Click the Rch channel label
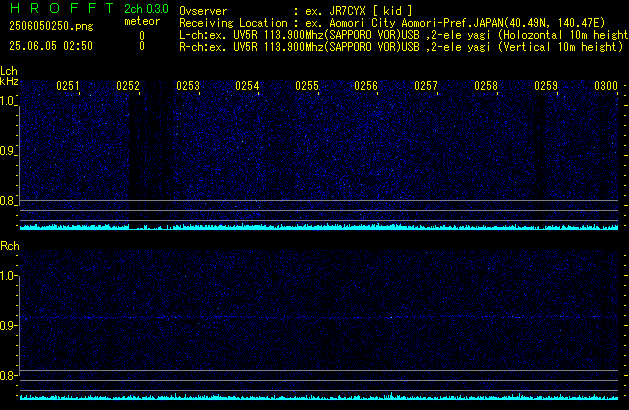629x410 pixels. (10, 246)
